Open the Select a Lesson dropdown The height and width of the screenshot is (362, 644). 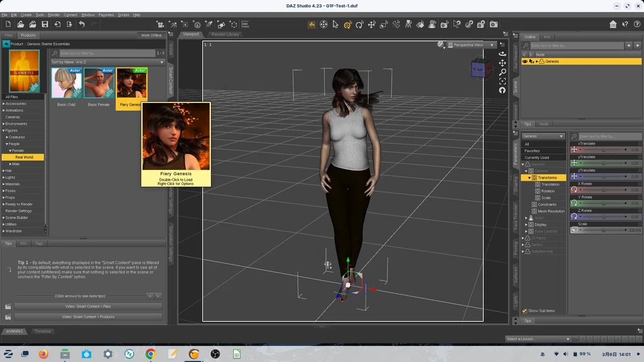537,339
